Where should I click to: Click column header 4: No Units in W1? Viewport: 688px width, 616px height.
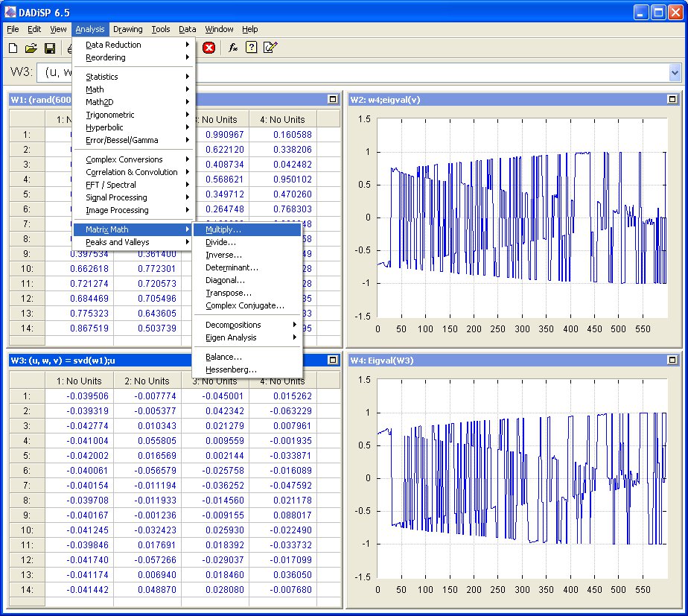click(283, 119)
